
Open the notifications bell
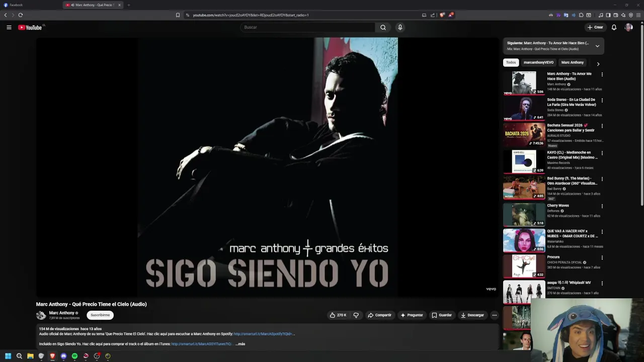tap(614, 27)
